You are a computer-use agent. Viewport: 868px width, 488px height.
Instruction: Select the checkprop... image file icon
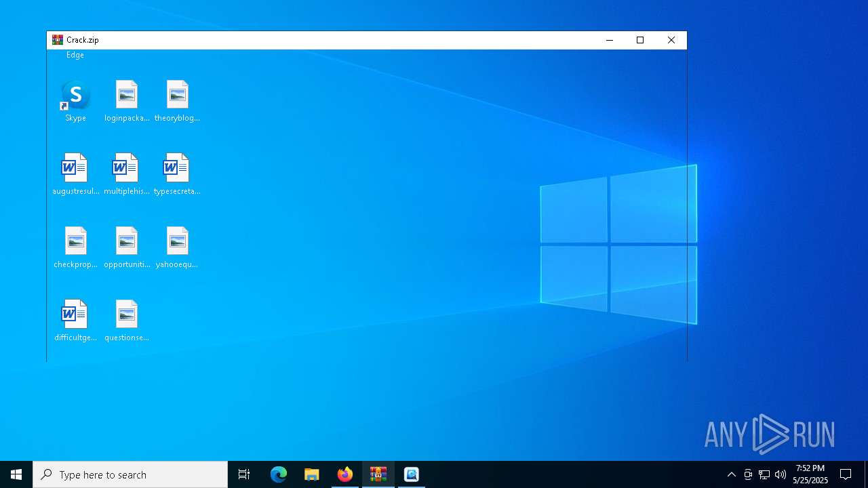75,248
